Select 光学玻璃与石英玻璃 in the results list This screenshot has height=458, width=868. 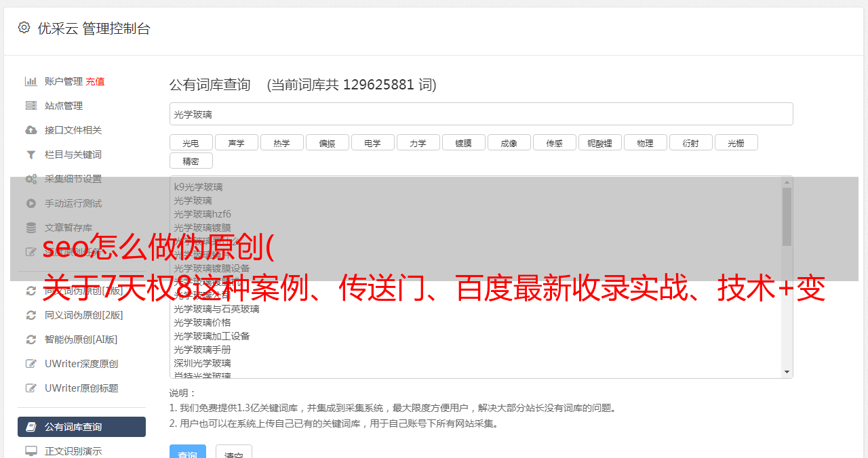[x=216, y=309]
